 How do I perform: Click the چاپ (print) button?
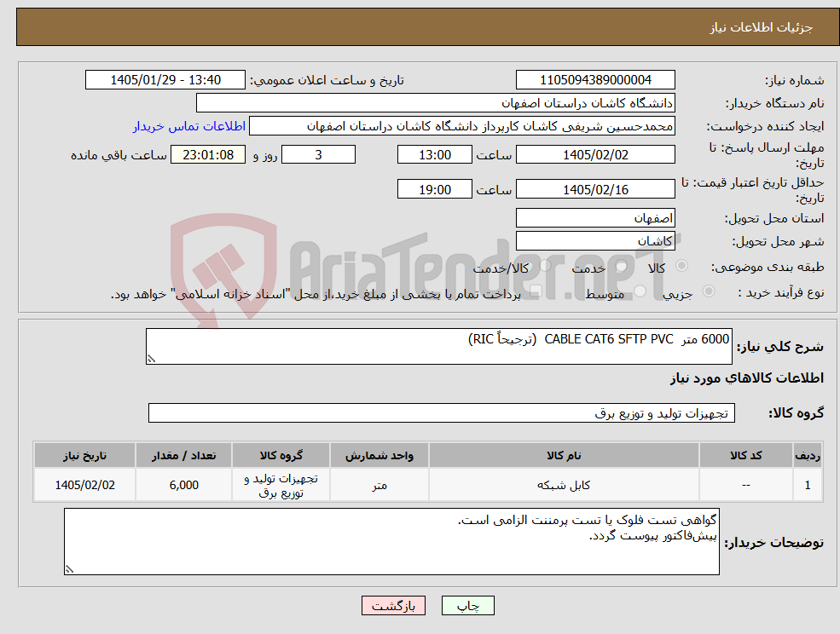pyautogui.click(x=467, y=606)
